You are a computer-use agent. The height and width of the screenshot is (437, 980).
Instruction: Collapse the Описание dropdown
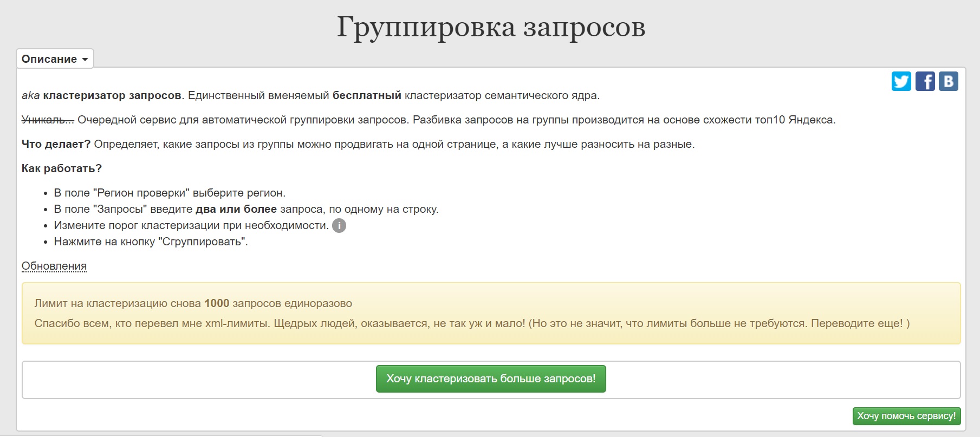55,59
